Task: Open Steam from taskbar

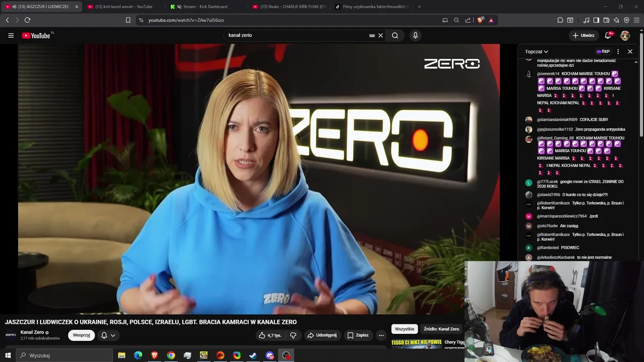Action: point(253,355)
